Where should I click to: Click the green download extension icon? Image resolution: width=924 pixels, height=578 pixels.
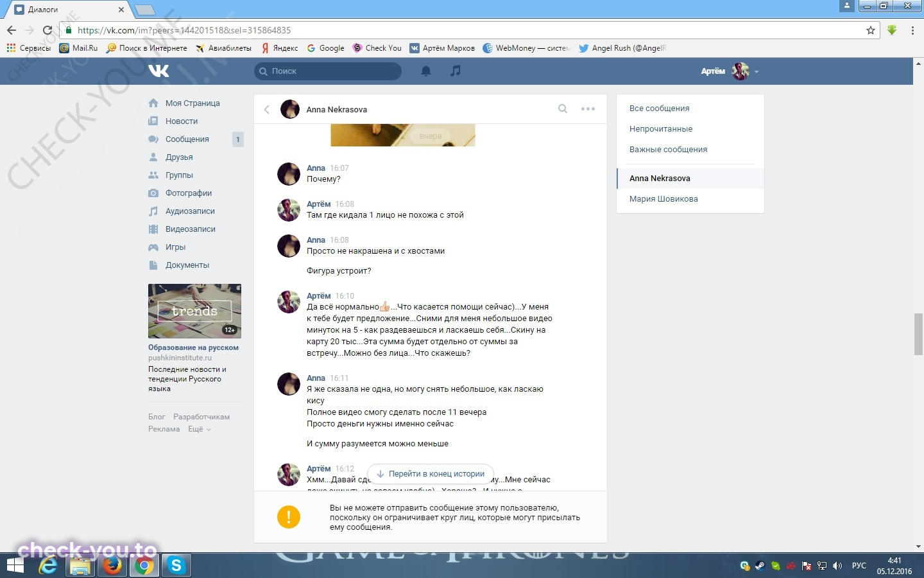click(x=892, y=30)
